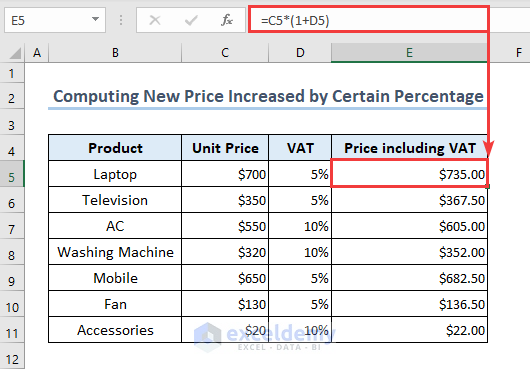Click the Fan row 5% VAT cell
The height and width of the screenshot is (369, 530).
click(300, 304)
